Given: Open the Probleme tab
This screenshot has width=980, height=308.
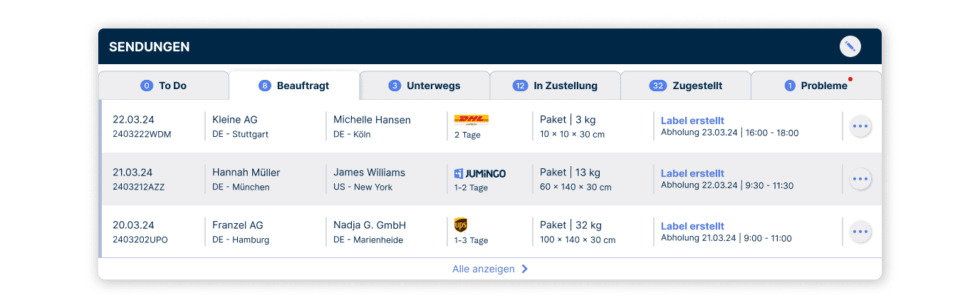Looking at the screenshot, I should pyautogui.click(x=816, y=86).
